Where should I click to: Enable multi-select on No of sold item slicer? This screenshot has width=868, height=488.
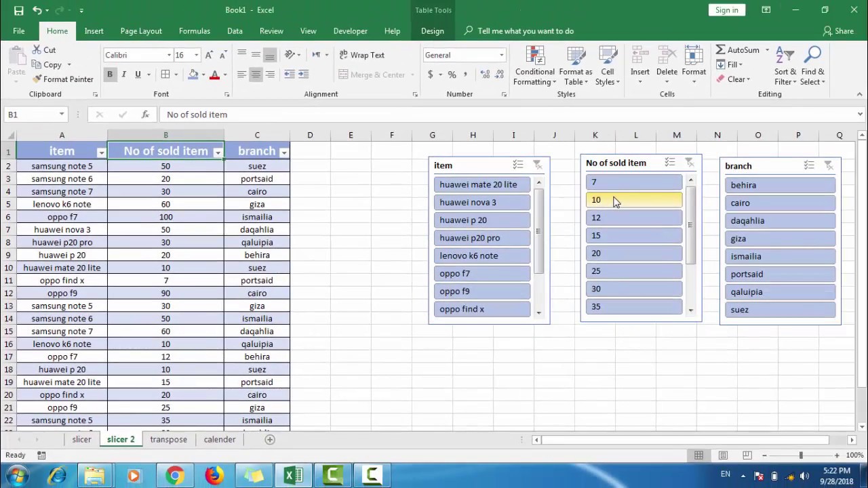[670, 163]
